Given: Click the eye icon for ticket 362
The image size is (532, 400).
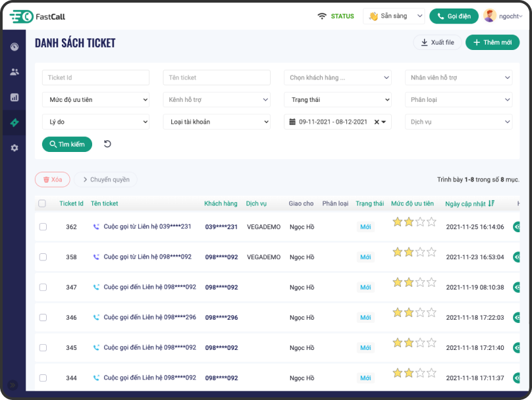Looking at the screenshot, I should coord(518,227).
